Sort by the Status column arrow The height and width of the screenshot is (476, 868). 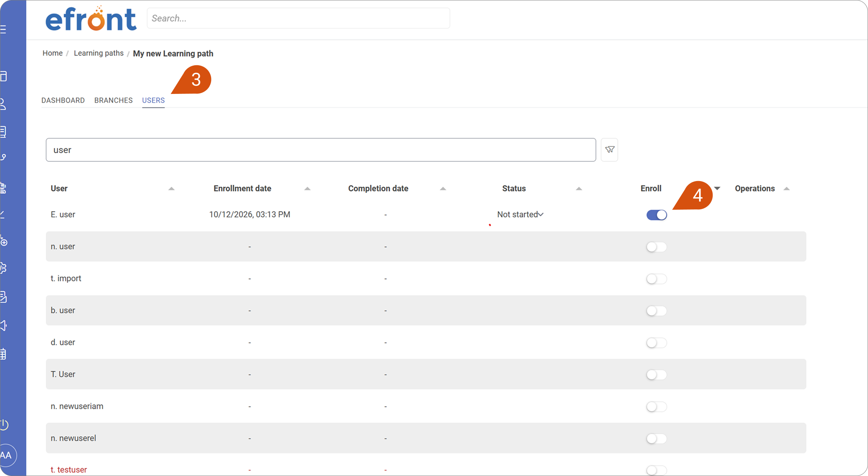point(579,189)
